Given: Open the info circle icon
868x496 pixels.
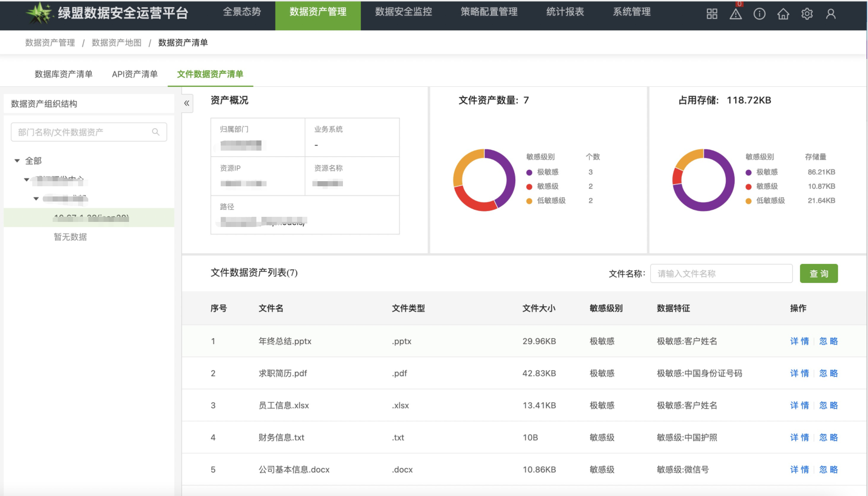Looking at the screenshot, I should tap(759, 14).
